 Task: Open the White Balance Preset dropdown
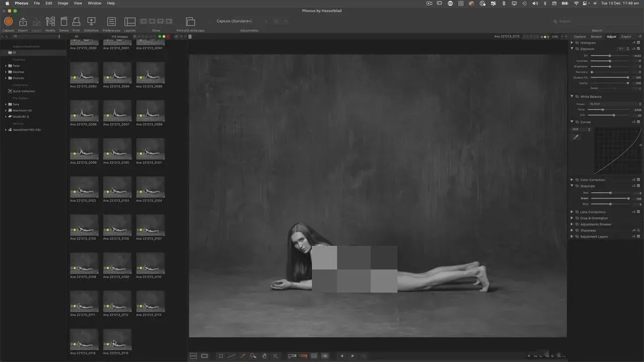(615, 104)
